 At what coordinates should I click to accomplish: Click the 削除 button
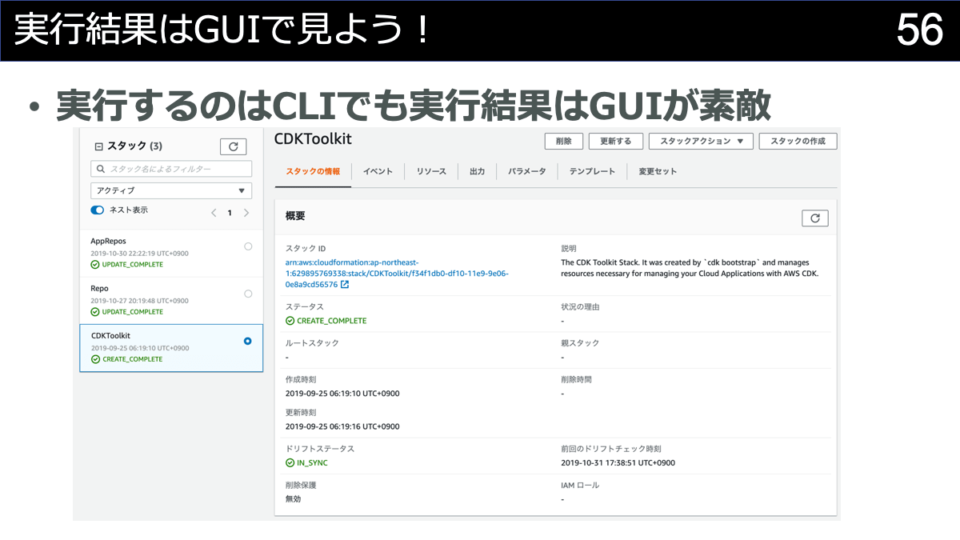point(564,141)
